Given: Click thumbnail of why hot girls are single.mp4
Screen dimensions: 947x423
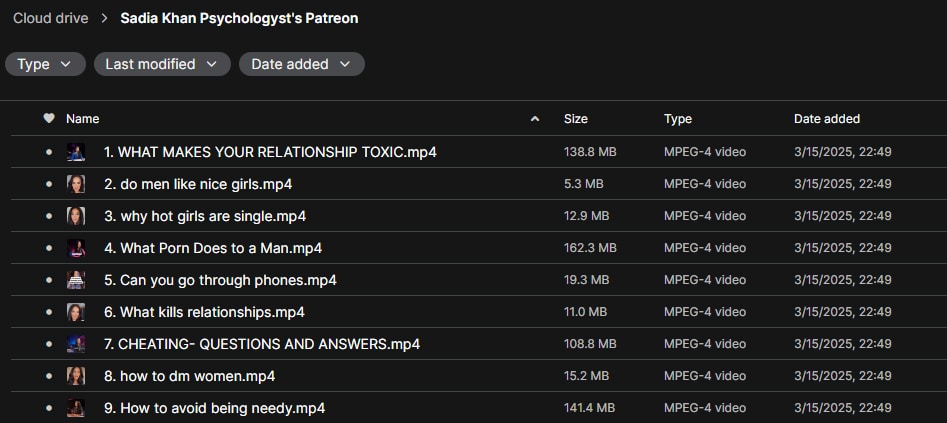Looking at the screenshot, I should pyautogui.click(x=75, y=216).
